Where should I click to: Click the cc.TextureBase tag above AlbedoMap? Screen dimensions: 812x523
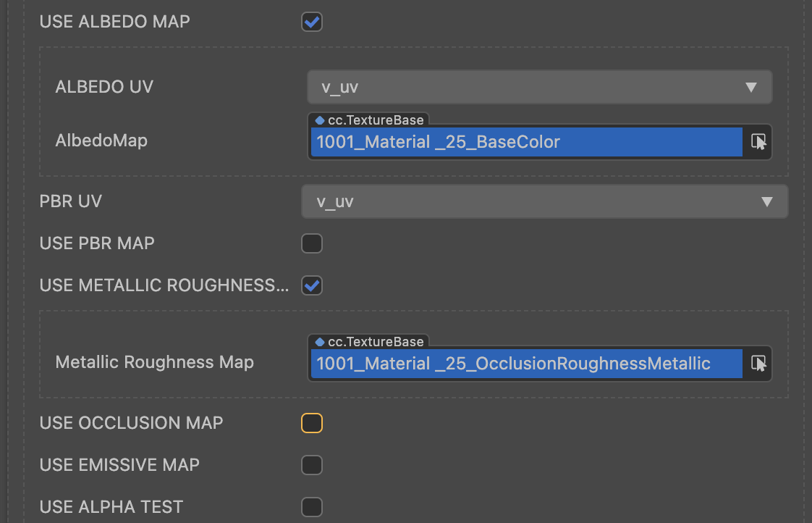click(x=370, y=120)
